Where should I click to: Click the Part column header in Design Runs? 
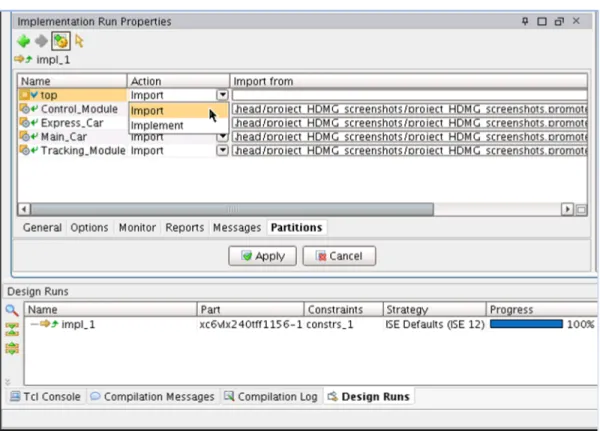pyautogui.click(x=251, y=309)
